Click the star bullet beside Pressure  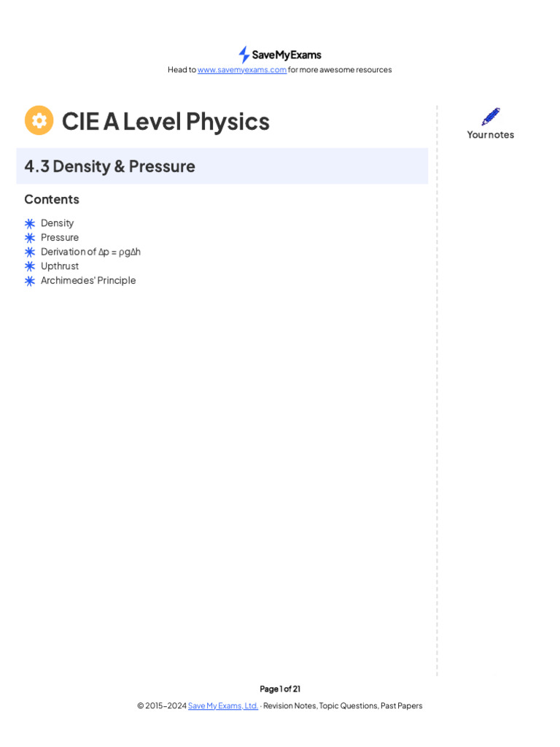30,238
